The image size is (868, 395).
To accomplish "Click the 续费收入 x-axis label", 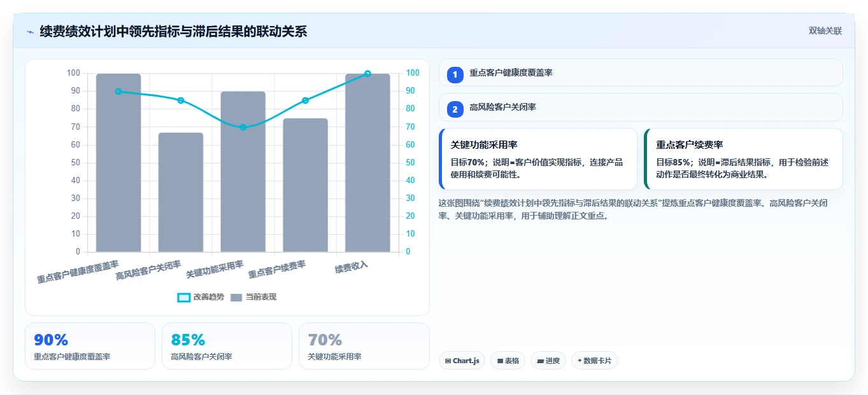I will [x=352, y=267].
